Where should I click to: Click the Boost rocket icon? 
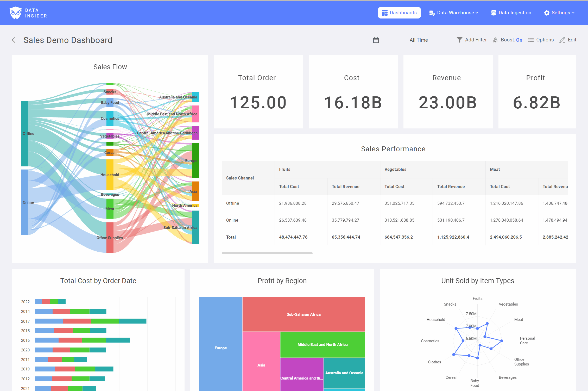point(495,40)
